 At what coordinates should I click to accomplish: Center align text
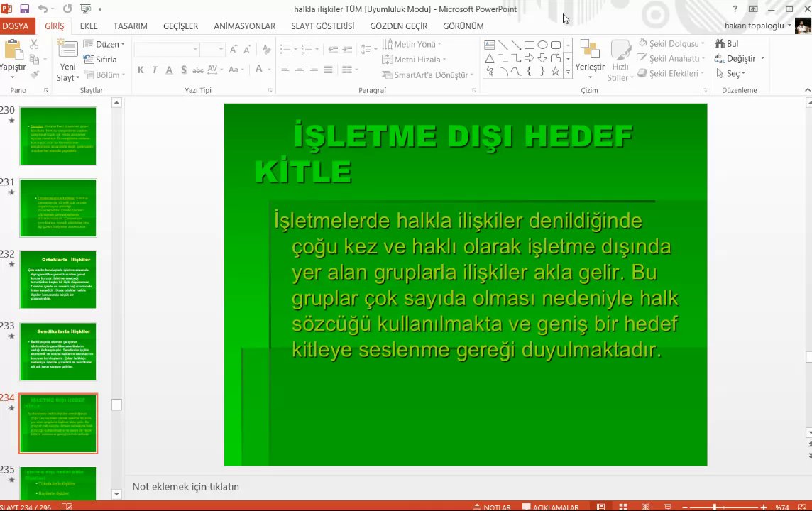tap(300, 70)
